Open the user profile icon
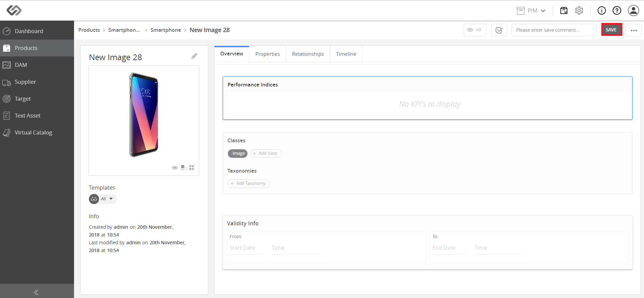This screenshot has height=298, width=644. (x=634, y=10)
